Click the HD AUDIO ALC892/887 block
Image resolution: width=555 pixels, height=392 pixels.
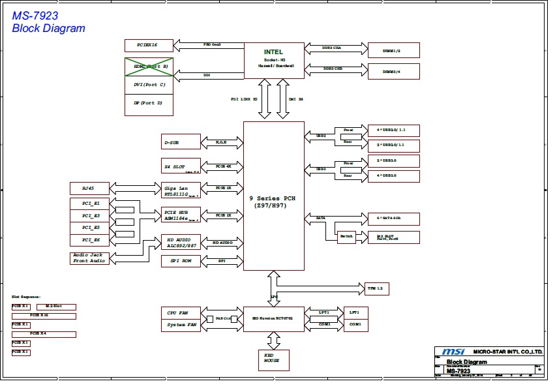(181, 242)
